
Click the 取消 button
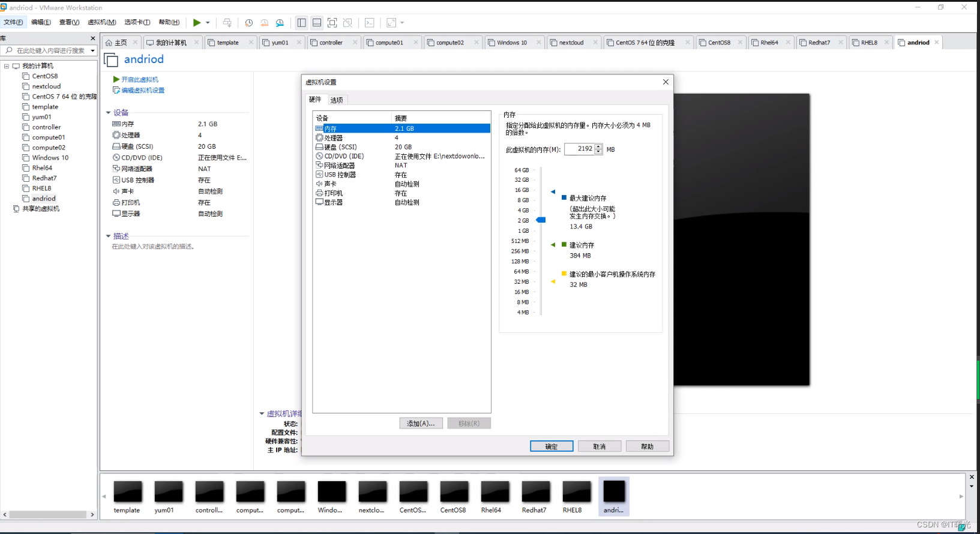pyautogui.click(x=600, y=446)
